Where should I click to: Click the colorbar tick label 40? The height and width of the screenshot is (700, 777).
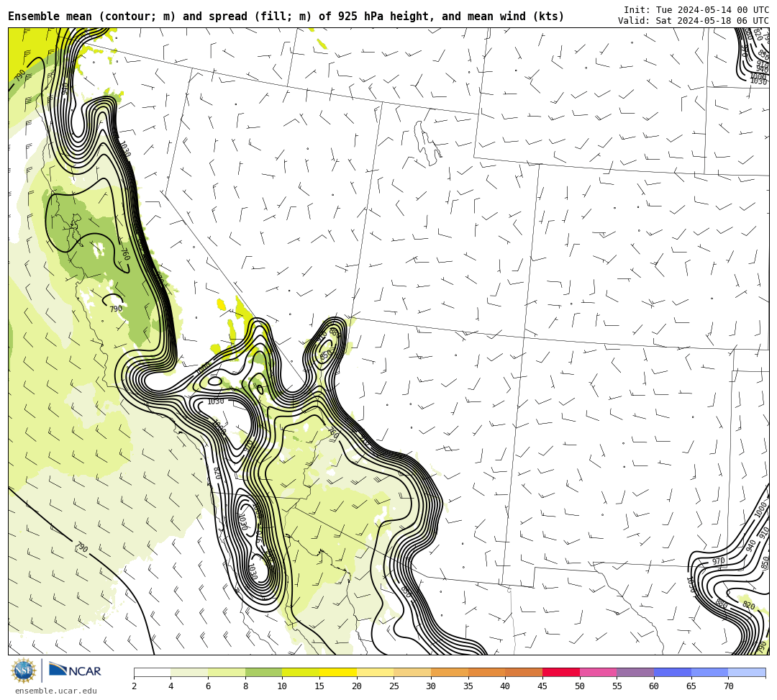[x=506, y=686]
